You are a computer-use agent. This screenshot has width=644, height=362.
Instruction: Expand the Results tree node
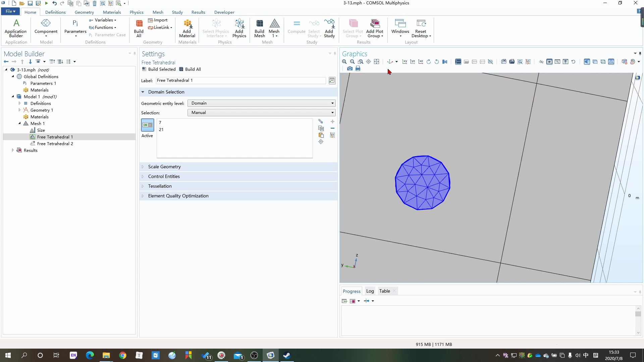tap(13, 150)
